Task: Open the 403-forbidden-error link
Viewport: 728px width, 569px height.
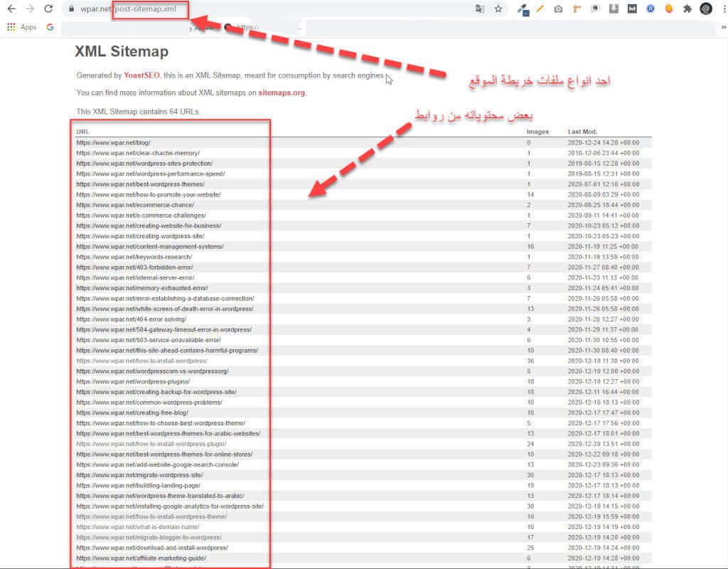Action: click(134, 267)
